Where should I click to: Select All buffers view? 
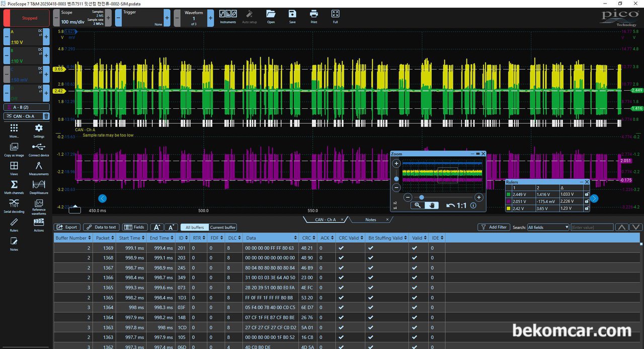pyautogui.click(x=195, y=227)
